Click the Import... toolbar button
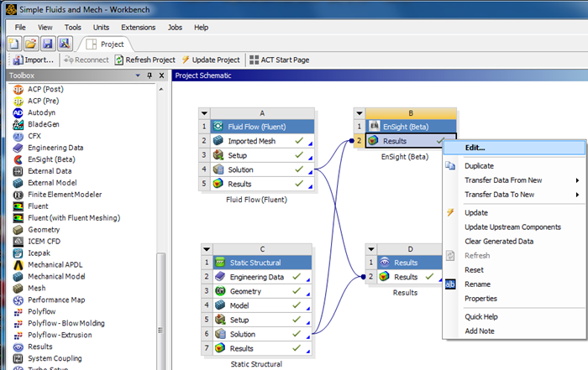This screenshot has height=370, width=588. click(34, 60)
